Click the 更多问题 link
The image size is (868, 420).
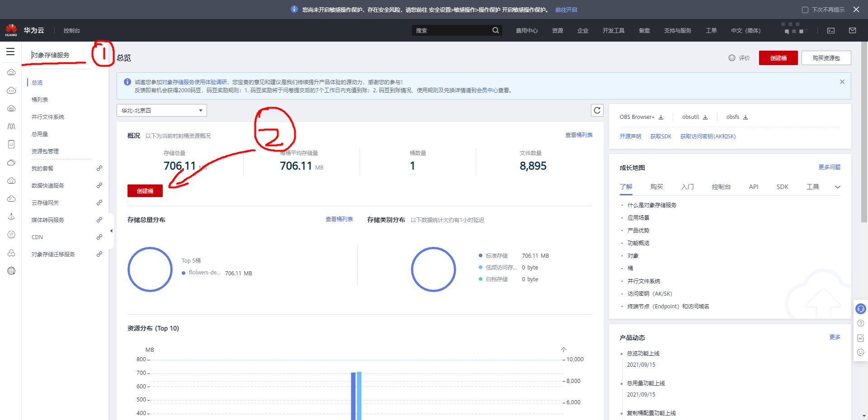pyautogui.click(x=830, y=167)
